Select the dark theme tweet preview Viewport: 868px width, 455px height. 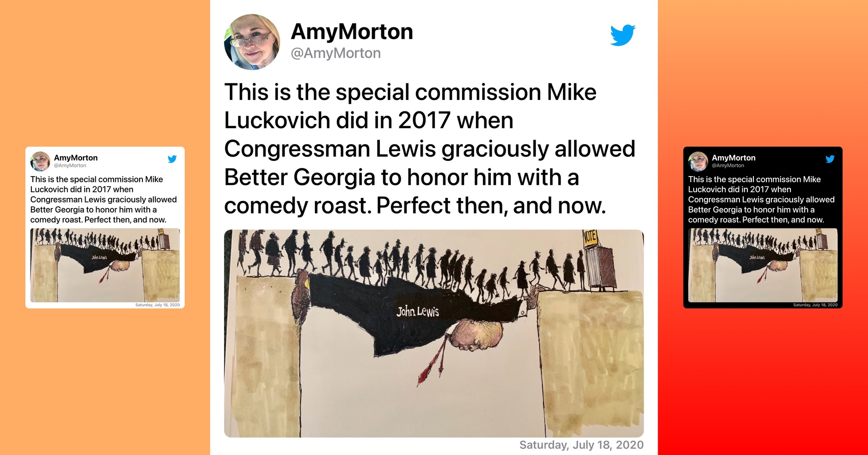[x=763, y=227]
